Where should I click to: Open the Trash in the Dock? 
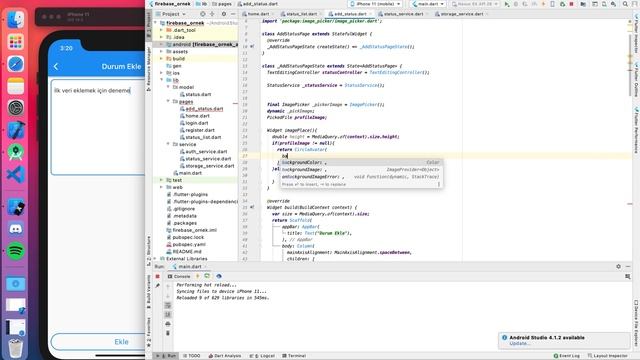(x=16, y=348)
